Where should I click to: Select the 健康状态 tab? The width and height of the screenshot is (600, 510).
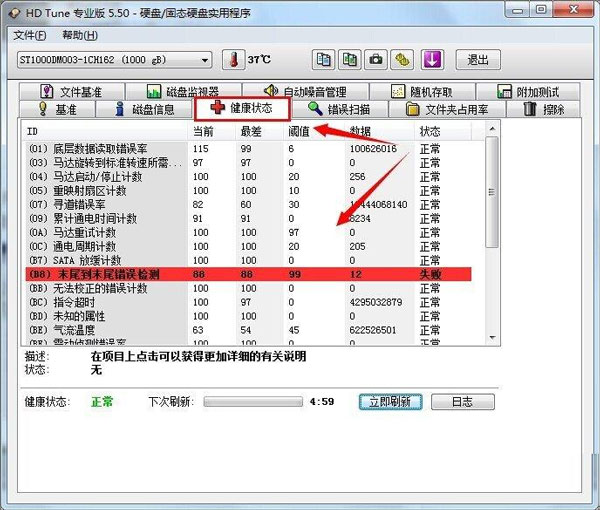click(x=242, y=108)
